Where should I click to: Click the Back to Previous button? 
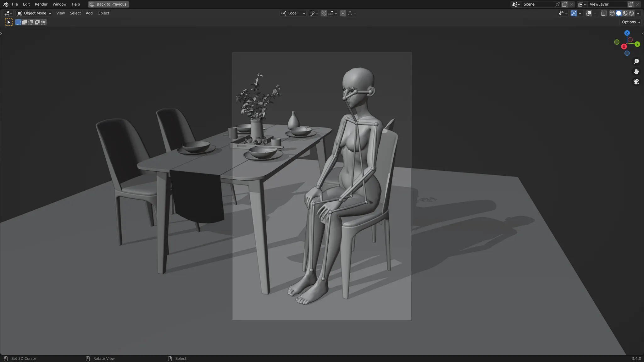coord(108,4)
